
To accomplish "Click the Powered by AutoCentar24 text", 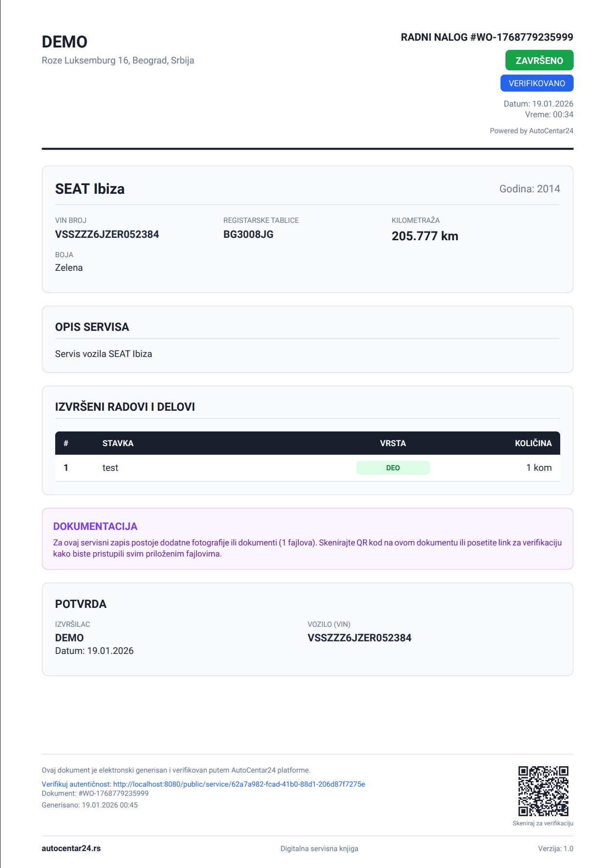I will click(531, 131).
